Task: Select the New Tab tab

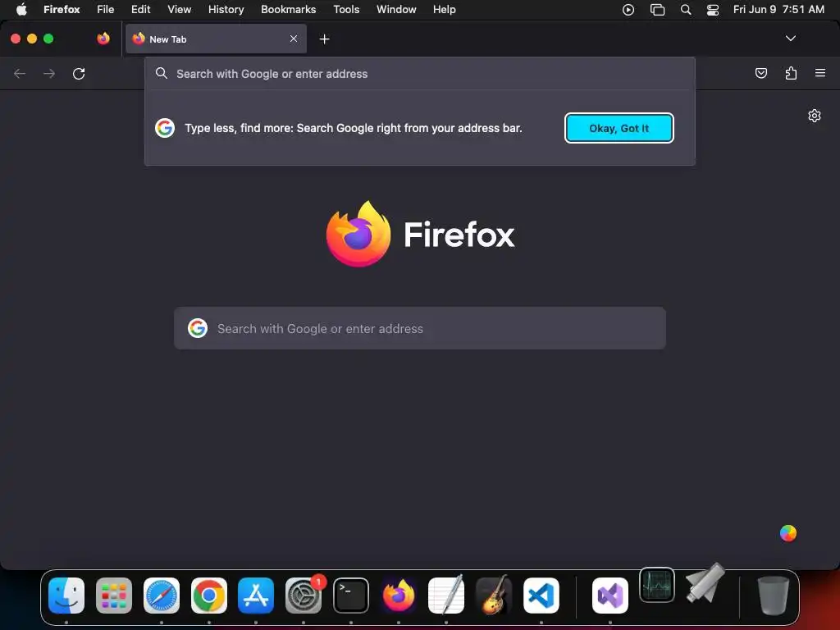Action: (216, 39)
